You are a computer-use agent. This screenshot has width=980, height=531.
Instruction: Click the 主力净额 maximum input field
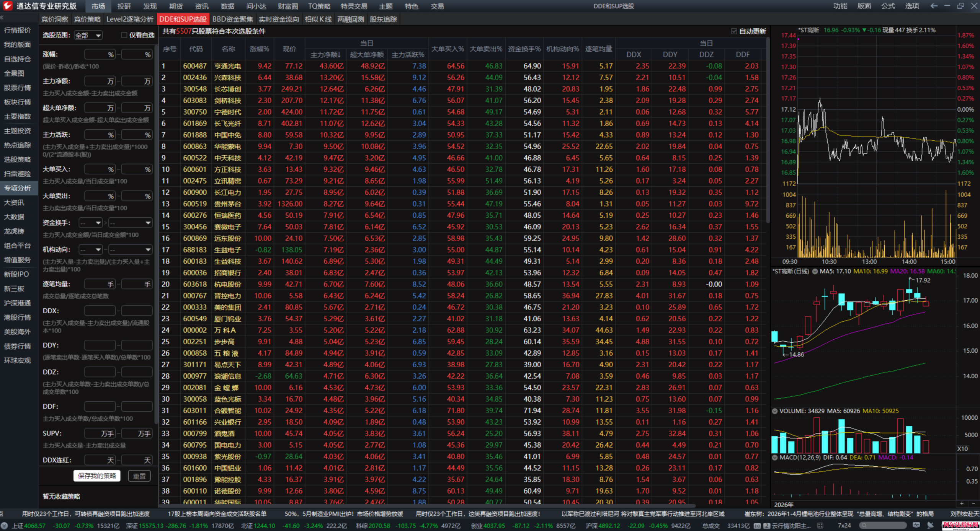[136, 81]
